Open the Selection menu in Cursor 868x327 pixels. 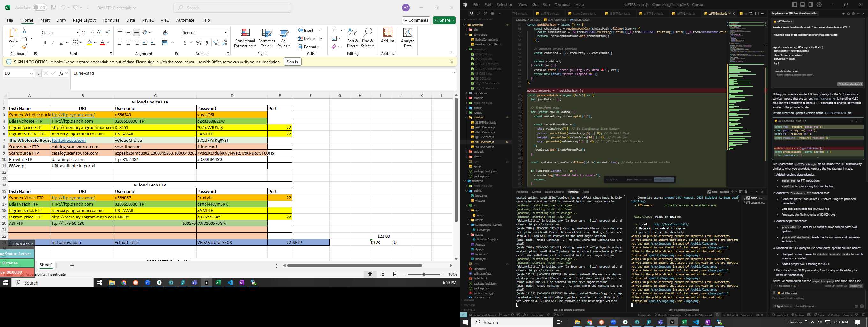click(x=505, y=4)
